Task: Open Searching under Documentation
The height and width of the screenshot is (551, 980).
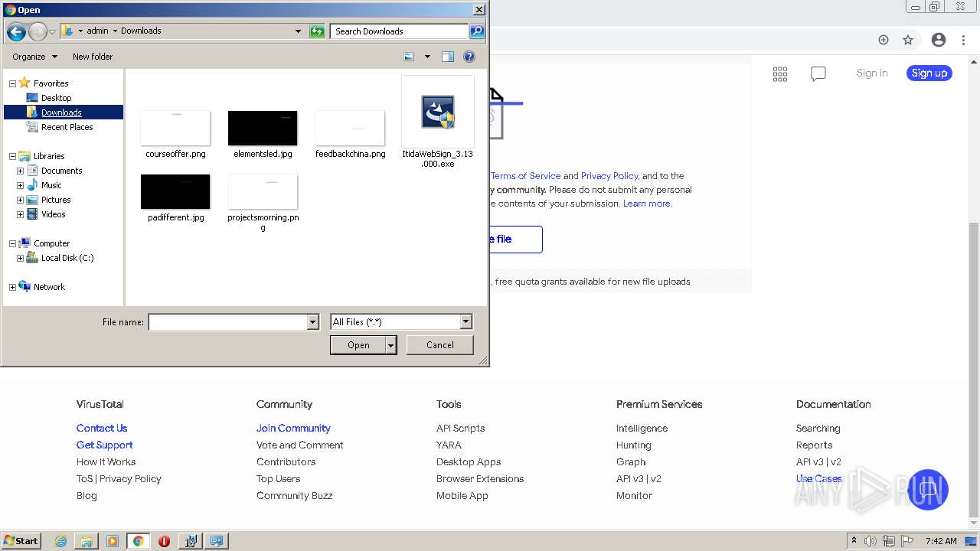Action: [x=818, y=429]
